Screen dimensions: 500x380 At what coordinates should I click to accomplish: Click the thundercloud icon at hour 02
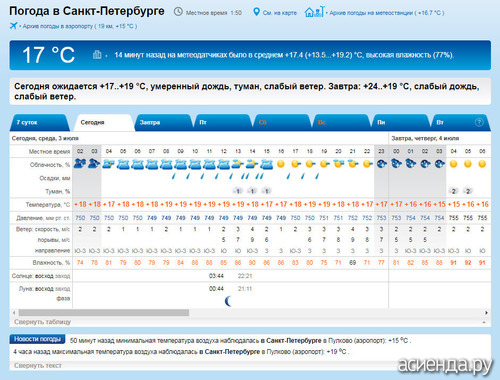(80, 164)
